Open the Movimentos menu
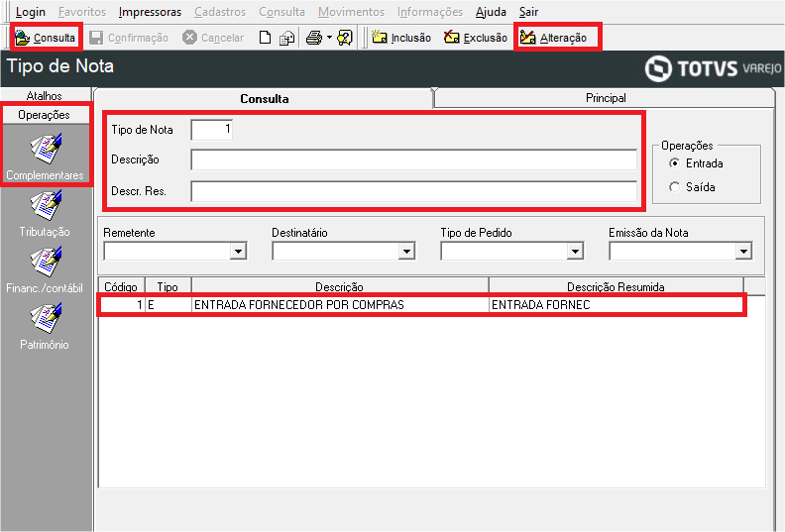 (352, 12)
